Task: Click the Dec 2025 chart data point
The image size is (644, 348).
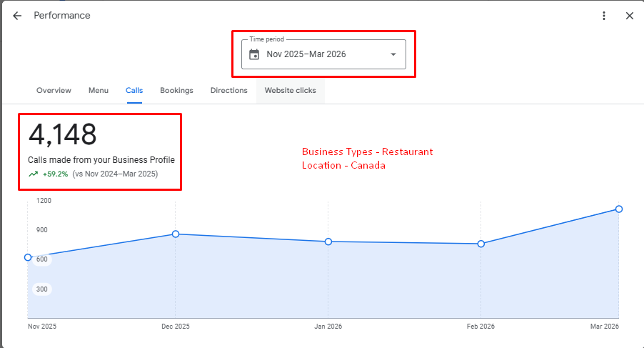Action: pyautogui.click(x=175, y=234)
